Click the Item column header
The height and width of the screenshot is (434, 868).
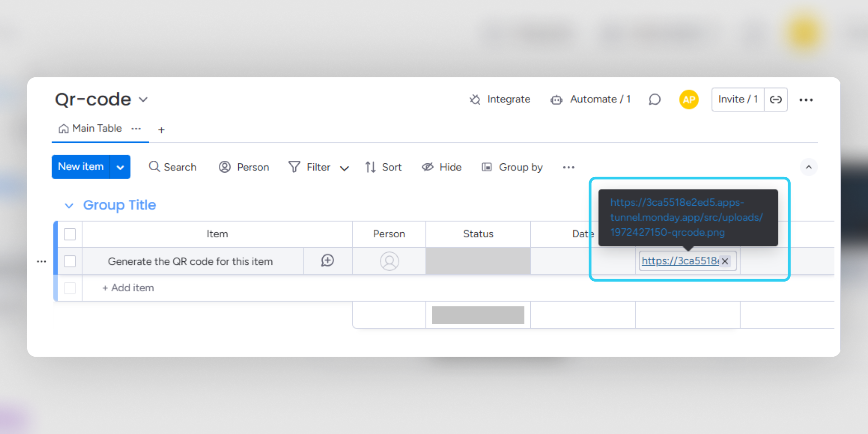coord(217,234)
